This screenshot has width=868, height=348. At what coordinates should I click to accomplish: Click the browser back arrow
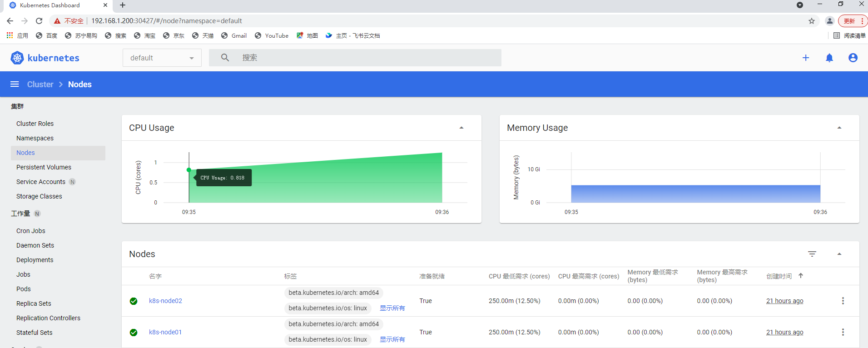(10, 21)
